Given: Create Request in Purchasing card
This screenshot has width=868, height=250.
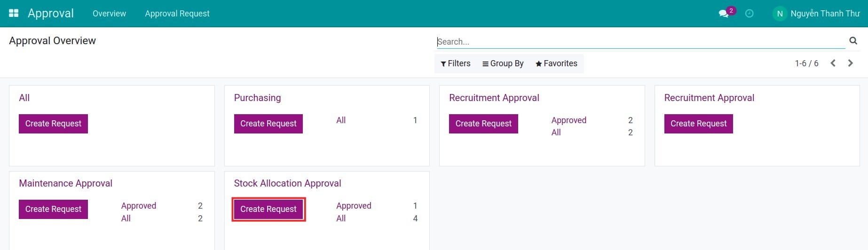Looking at the screenshot, I should [268, 124].
